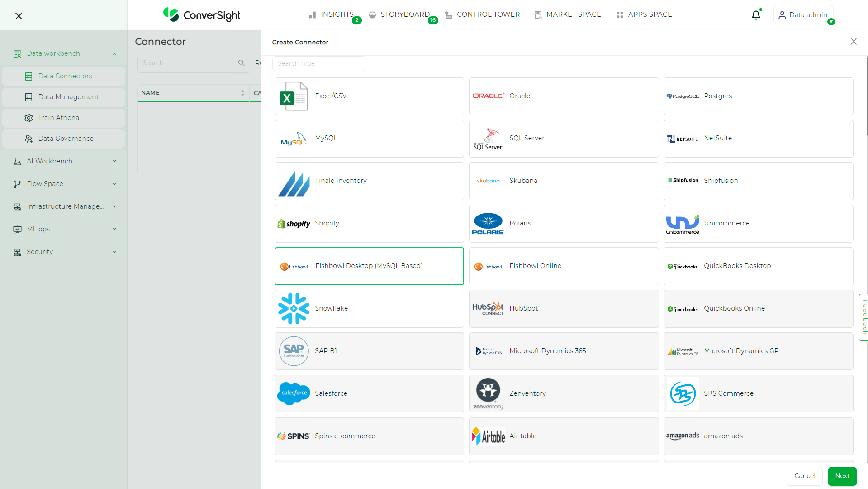Open the notification bell
Viewport: 868px width, 489px height.
(x=756, y=14)
